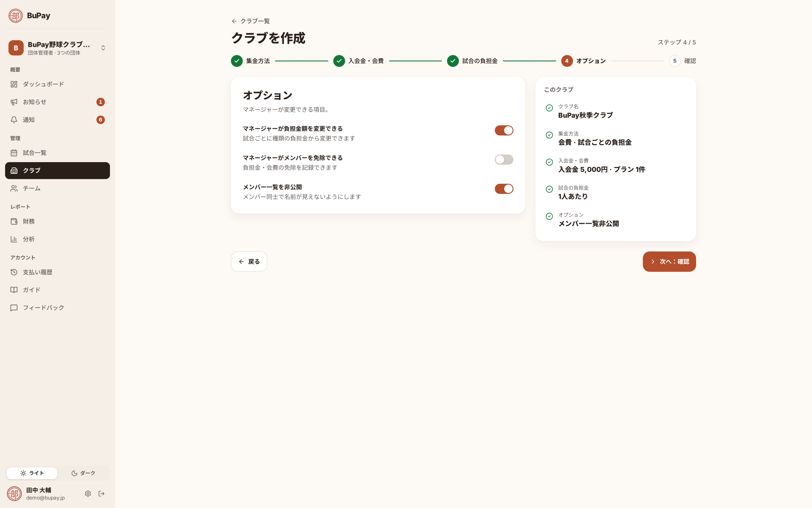
Task: Click the BuPay logo icon
Action: tap(15, 15)
